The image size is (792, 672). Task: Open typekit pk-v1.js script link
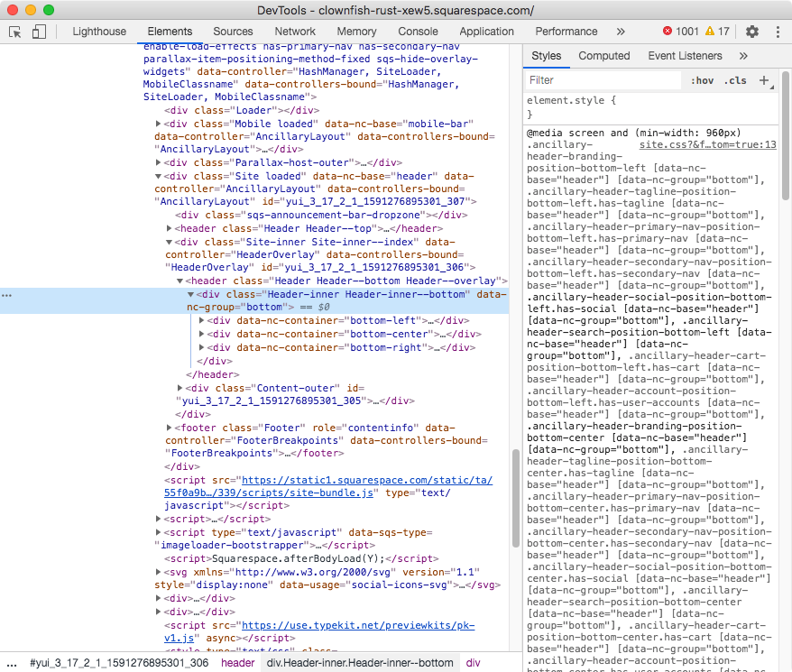(319, 631)
